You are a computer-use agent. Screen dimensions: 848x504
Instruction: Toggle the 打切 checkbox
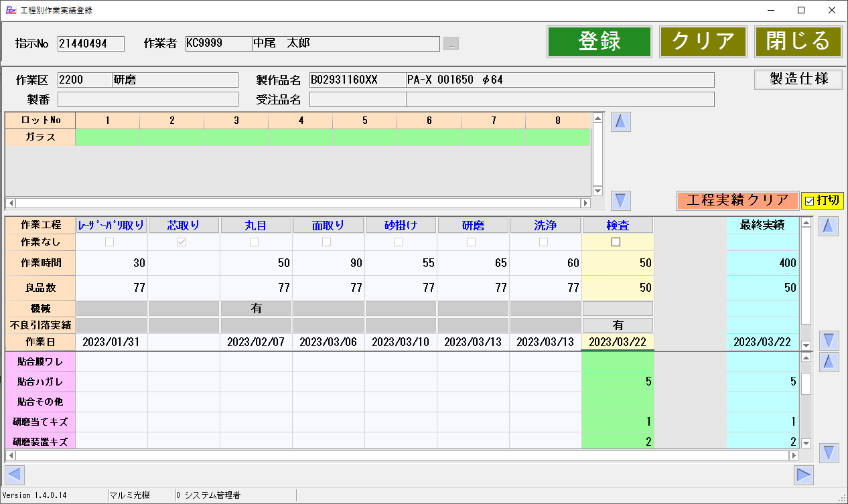(810, 201)
